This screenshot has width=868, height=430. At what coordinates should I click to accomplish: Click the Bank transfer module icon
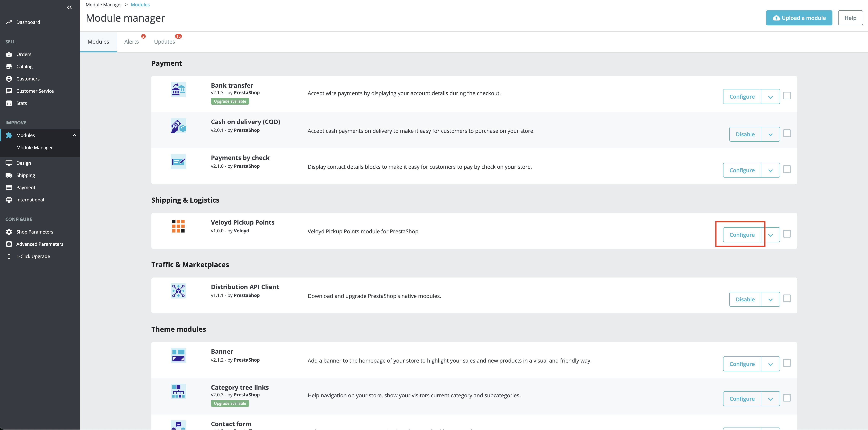178,90
